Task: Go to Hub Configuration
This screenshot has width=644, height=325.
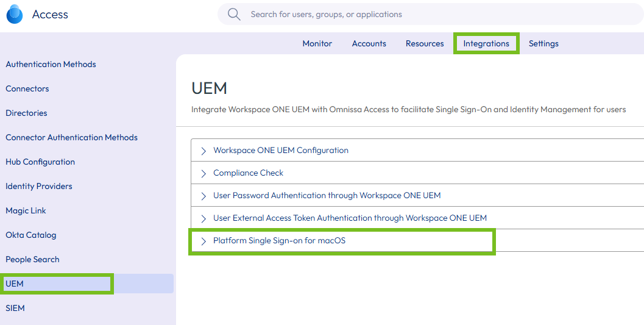Action: pyautogui.click(x=40, y=162)
